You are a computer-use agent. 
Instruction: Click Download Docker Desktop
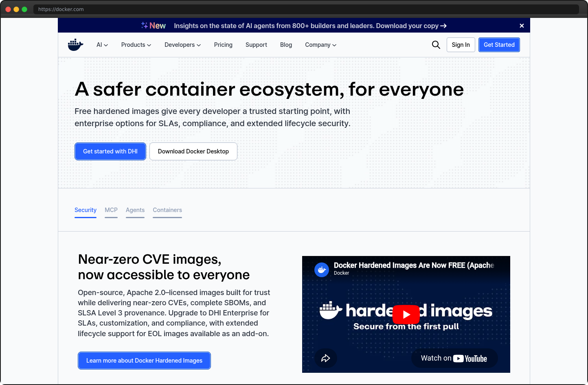click(x=193, y=151)
